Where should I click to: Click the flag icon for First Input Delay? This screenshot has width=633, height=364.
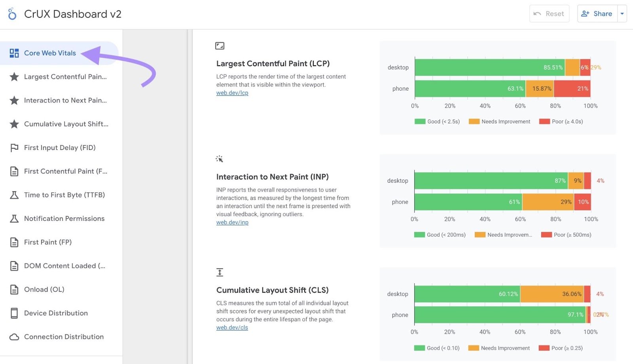[x=14, y=148]
